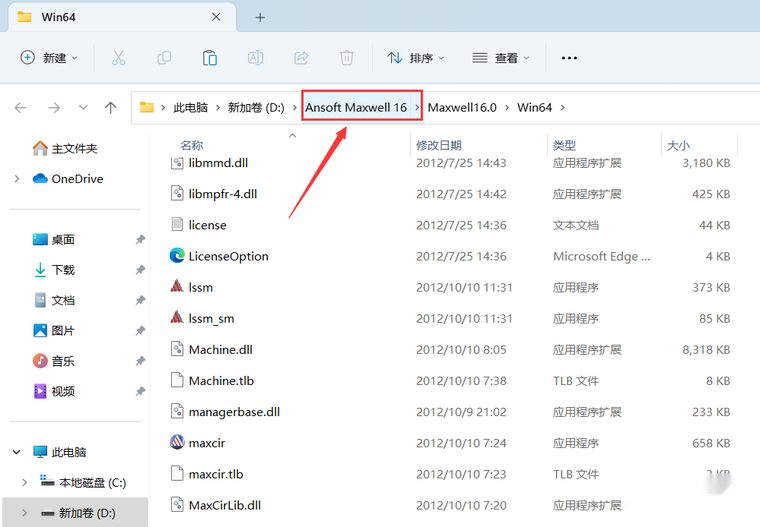Sort by Size (大小) column header
The height and width of the screenshot is (527, 760).
coord(678,145)
